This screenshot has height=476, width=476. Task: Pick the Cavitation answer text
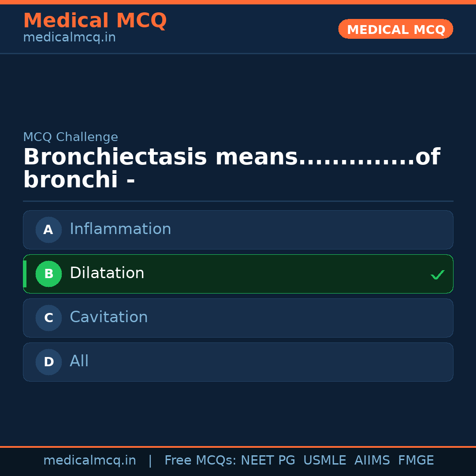click(109, 317)
